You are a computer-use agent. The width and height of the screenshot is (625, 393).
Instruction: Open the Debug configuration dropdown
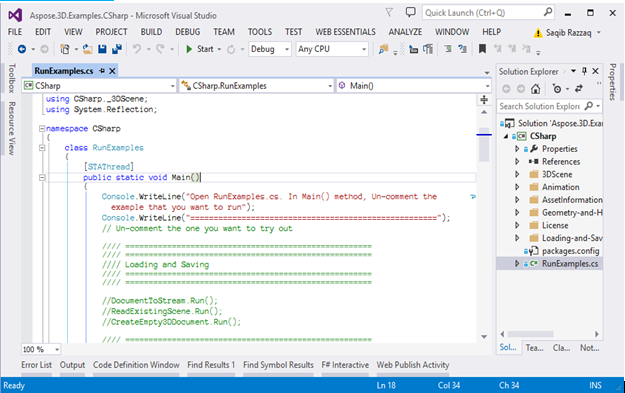coord(269,49)
